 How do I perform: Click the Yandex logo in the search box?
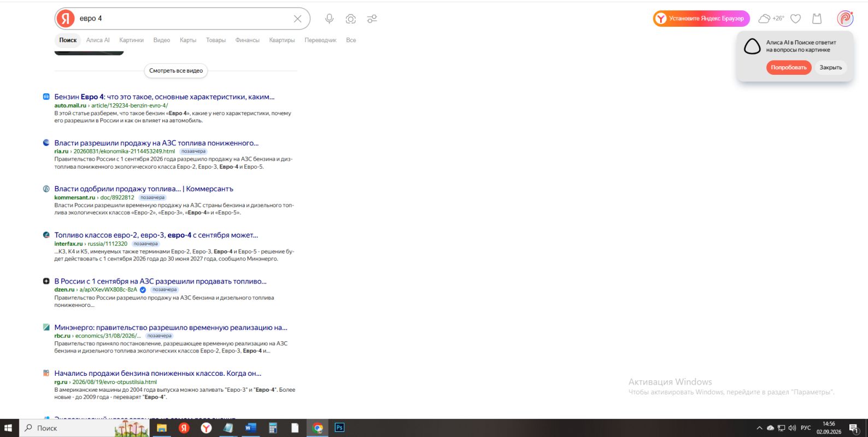pyautogui.click(x=66, y=19)
